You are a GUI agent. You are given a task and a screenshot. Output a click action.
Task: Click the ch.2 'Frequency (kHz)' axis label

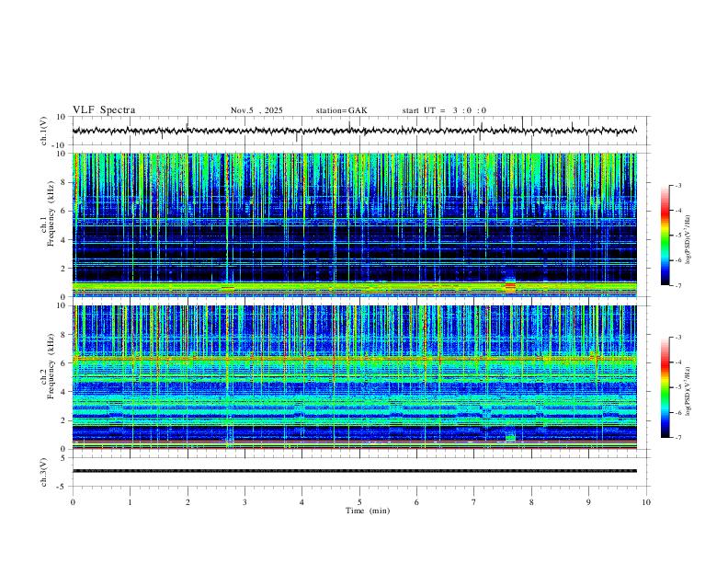pos(51,366)
